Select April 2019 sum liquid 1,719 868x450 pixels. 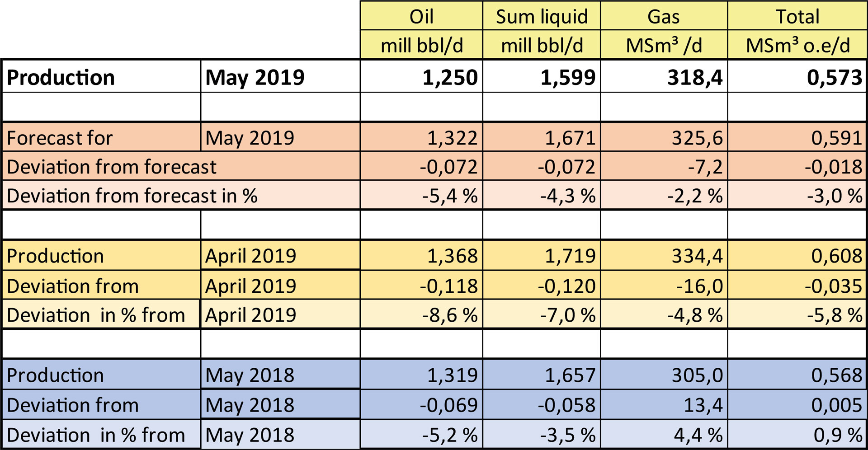tap(570, 256)
